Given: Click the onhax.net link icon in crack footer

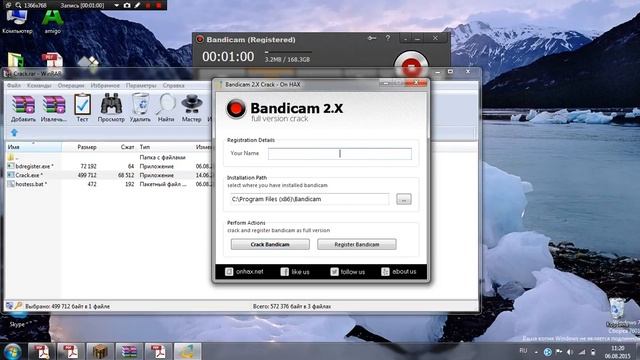Looking at the screenshot, I should (229, 271).
